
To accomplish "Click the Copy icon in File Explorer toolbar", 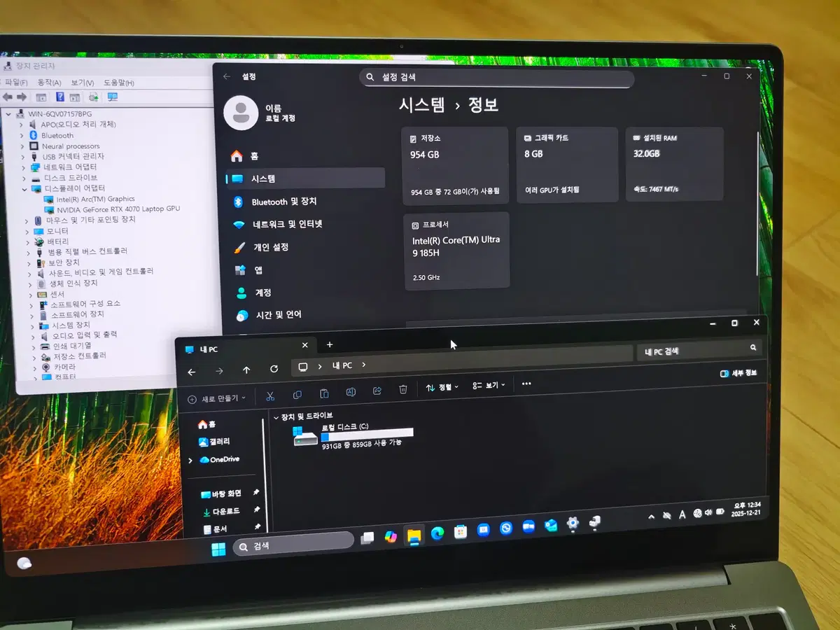I will (297, 395).
